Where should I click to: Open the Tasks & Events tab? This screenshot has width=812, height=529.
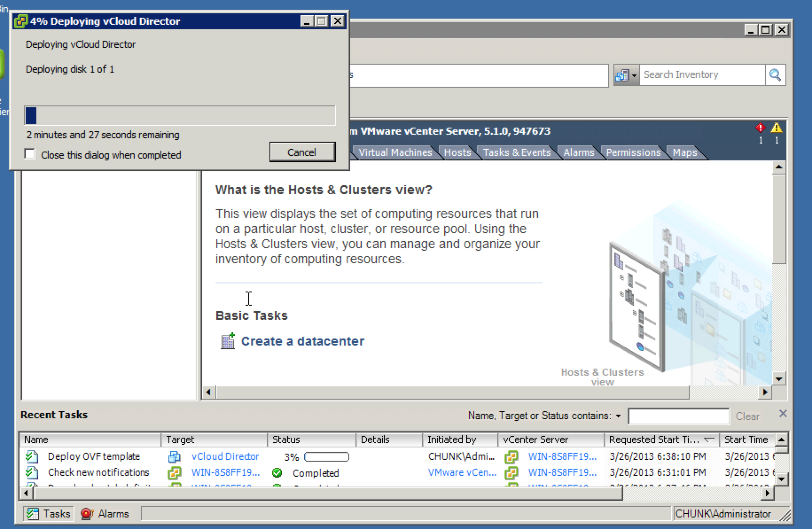click(516, 152)
